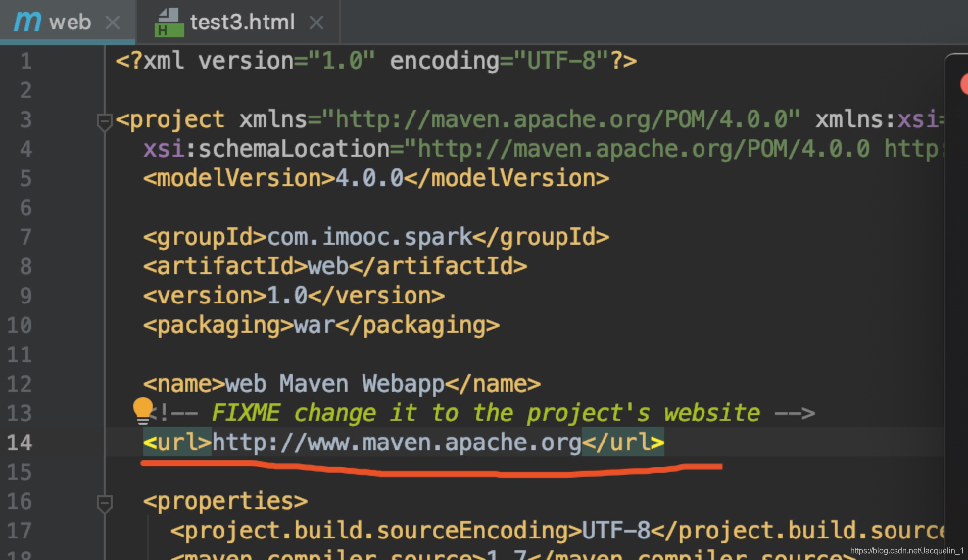Click the opening url tag
968x560 pixels.
pyautogui.click(x=177, y=443)
